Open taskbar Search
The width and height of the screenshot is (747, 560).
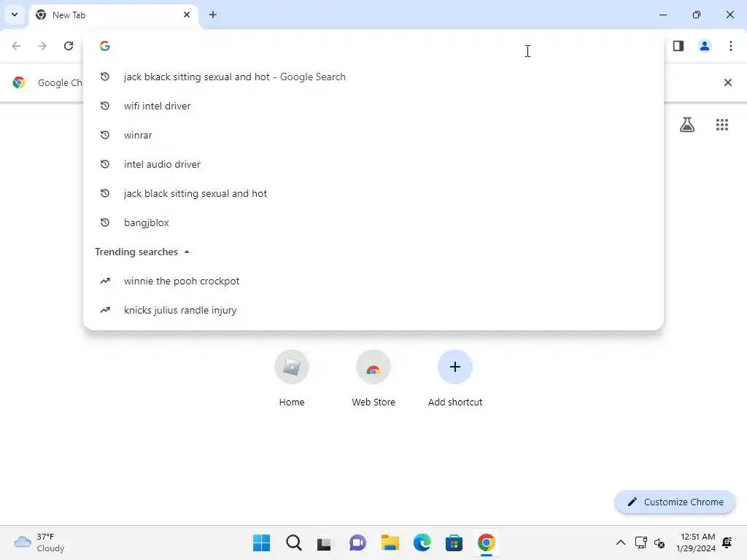click(294, 542)
